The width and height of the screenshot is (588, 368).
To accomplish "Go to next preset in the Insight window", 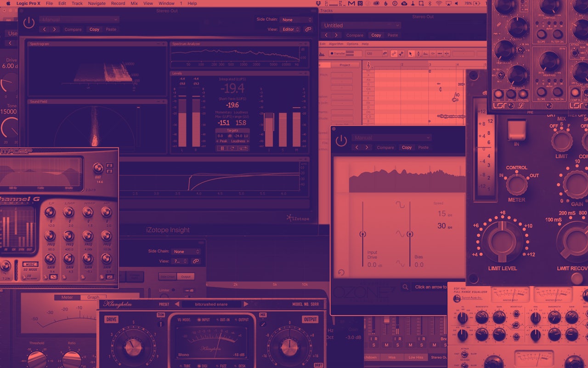I will [x=55, y=29].
